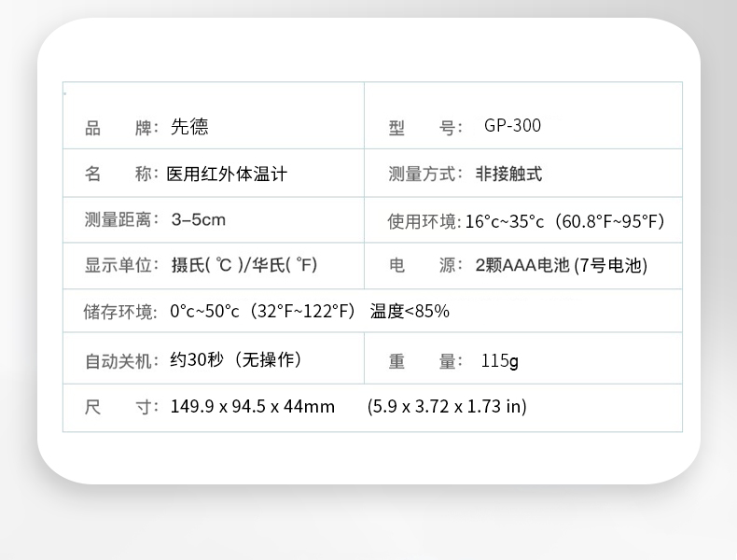Select dimensions 149.9 x 94.5 x 44mm
This screenshot has width=737, height=560.
[253, 407]
